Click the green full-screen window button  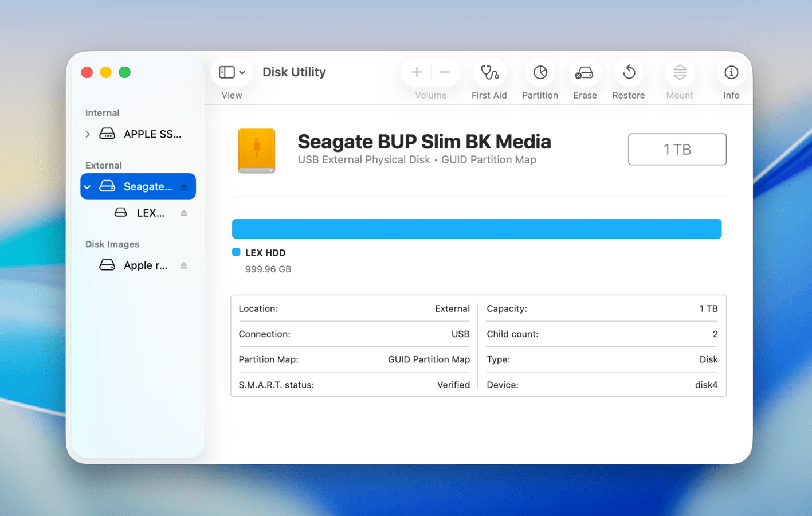click(x=124, y=72)
